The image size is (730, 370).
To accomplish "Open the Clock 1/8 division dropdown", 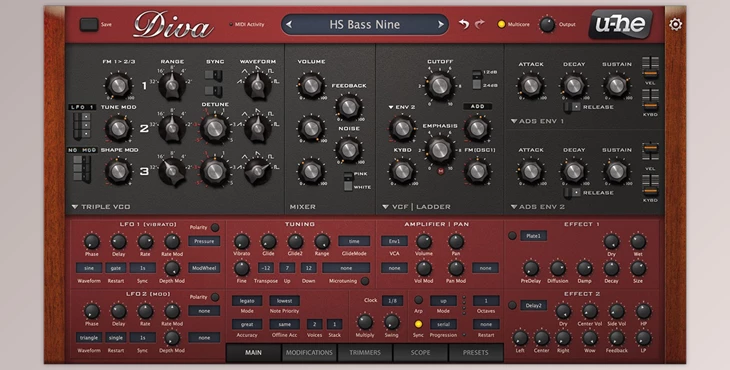I will tap(392, 301).
